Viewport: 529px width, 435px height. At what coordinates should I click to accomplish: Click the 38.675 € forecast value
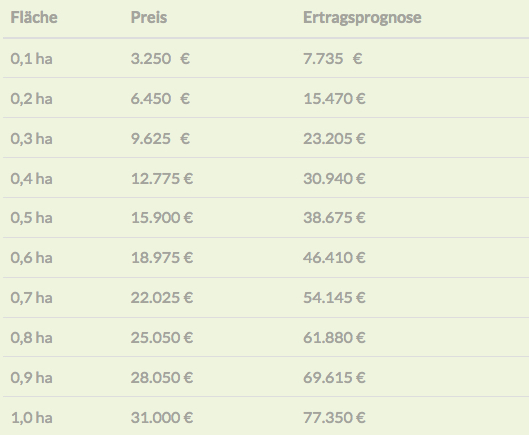pyautogui.click(x=334, y=217)
